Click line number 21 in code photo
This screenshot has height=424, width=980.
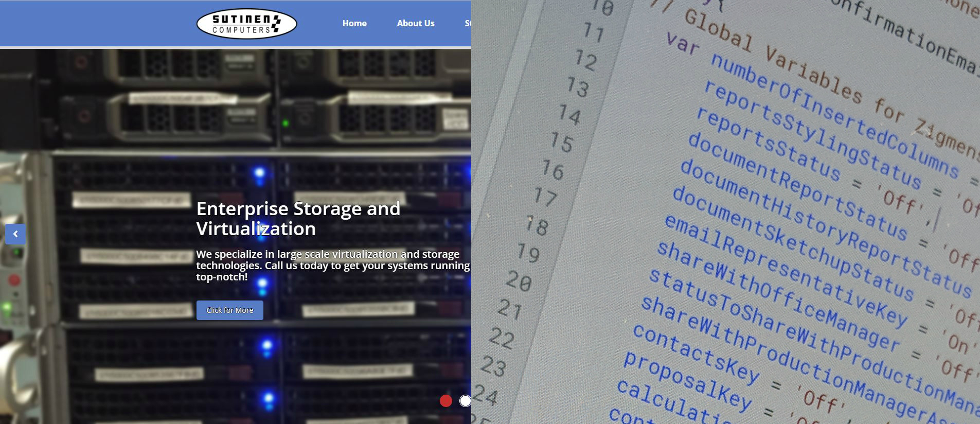510,309
